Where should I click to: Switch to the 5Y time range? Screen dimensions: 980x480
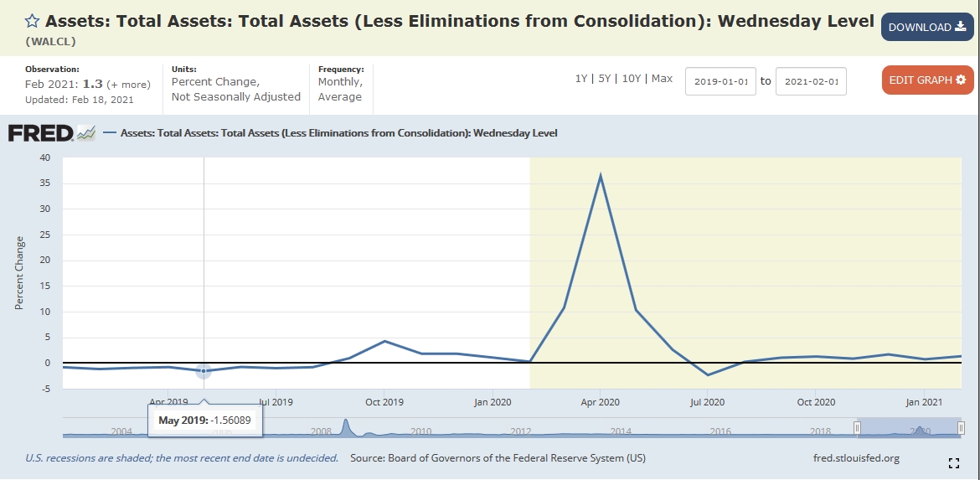(x=604, y=79)
